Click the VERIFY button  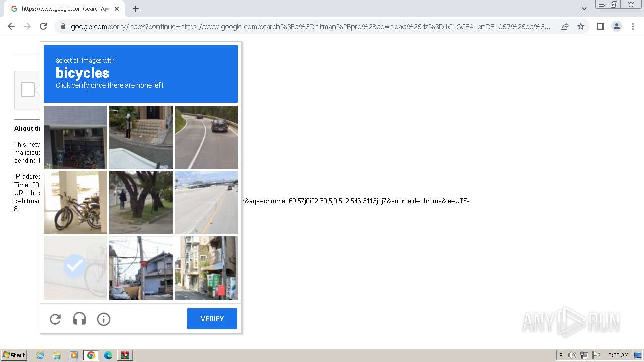(x=212, y=319)
